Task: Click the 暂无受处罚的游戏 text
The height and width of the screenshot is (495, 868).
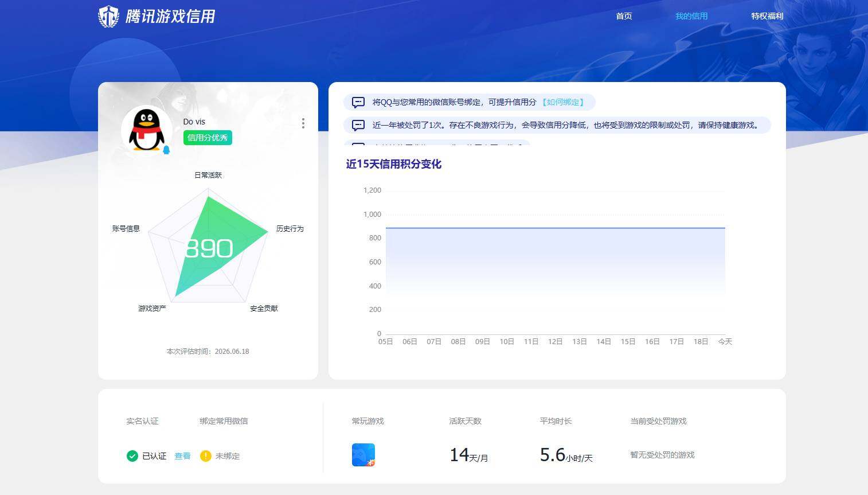Action: click(x=662, y=455)
